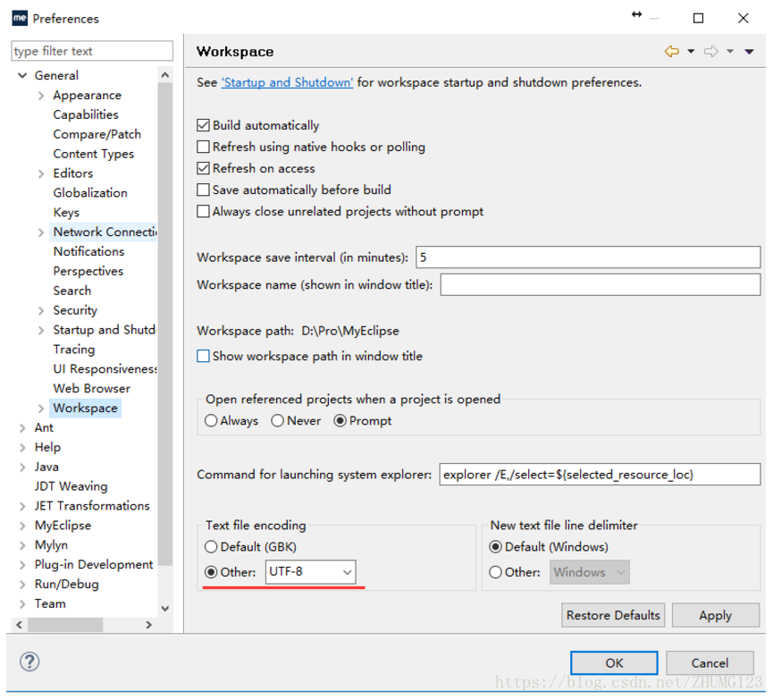Click the tree scroll down arrow
The image size is (773, 700).
pos(165,609)
